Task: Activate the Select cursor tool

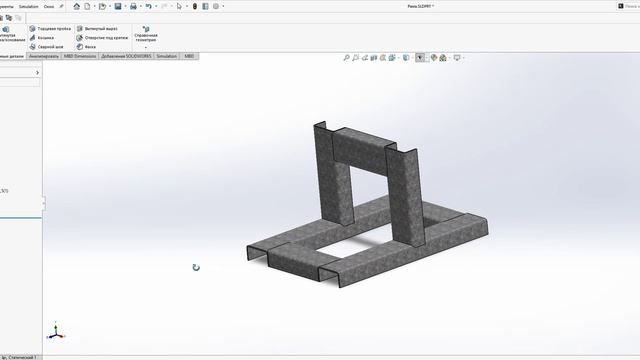Action: 179,6
